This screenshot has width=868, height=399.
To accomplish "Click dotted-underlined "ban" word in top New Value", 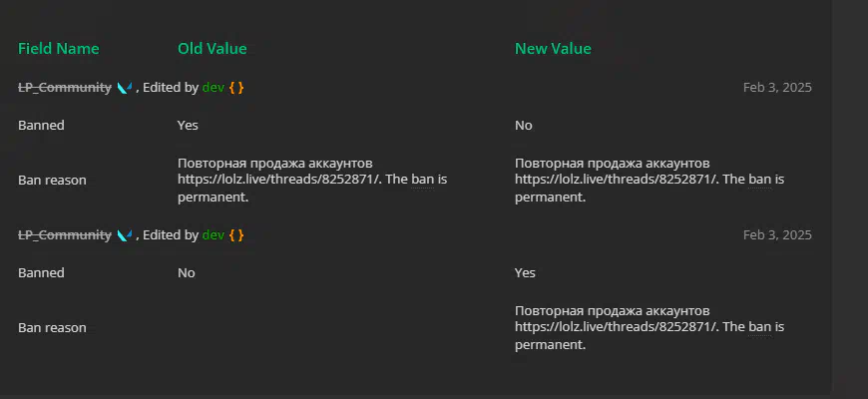I will click(x=759, y=180).
